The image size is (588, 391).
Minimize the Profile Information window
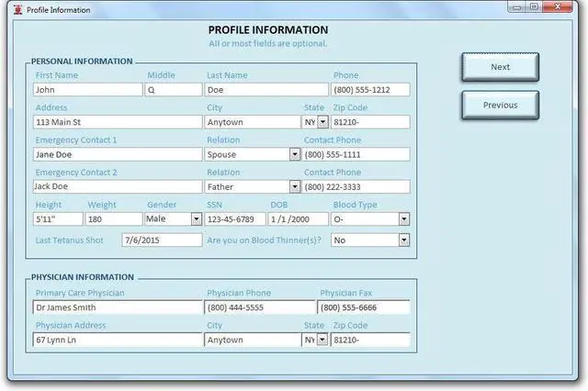(516, 7)
